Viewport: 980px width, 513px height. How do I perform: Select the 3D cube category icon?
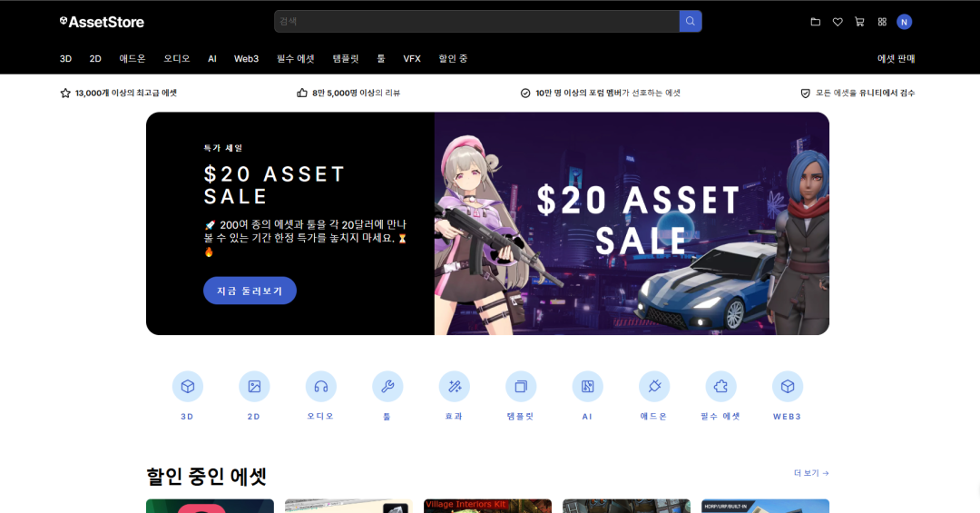pos(188,387)
